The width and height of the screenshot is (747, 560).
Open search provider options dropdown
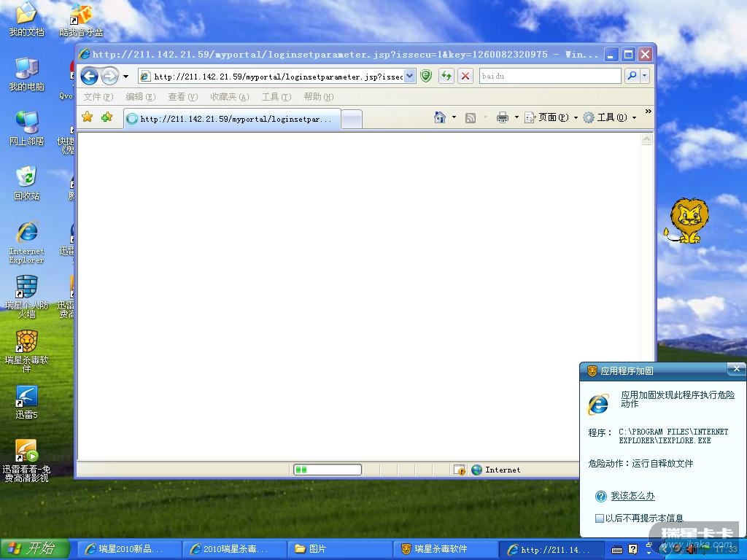coord(645,76)
